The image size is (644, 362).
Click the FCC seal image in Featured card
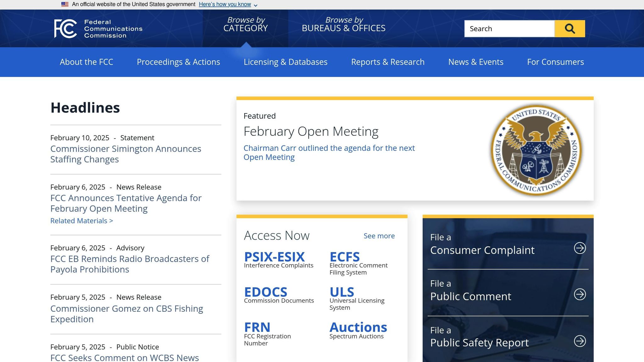point(536,150)
